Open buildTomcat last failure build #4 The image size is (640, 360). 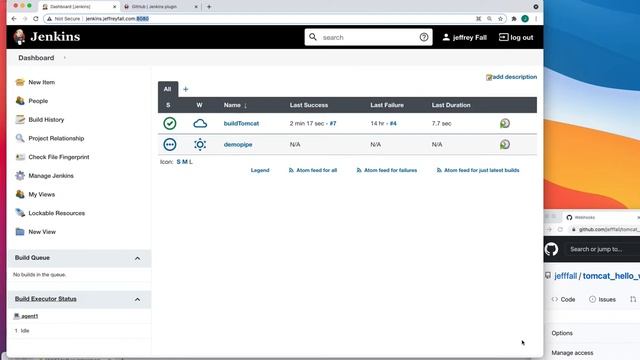[x=393, y=123]
